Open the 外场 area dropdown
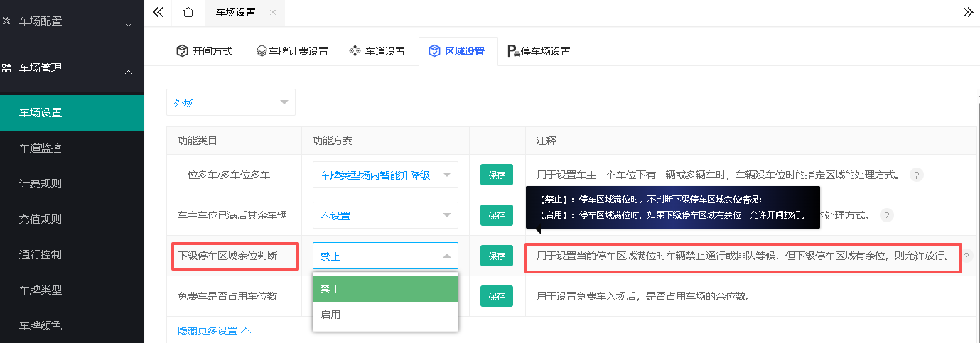This screenshot has height=343, width=980. [x=231, y=102]
